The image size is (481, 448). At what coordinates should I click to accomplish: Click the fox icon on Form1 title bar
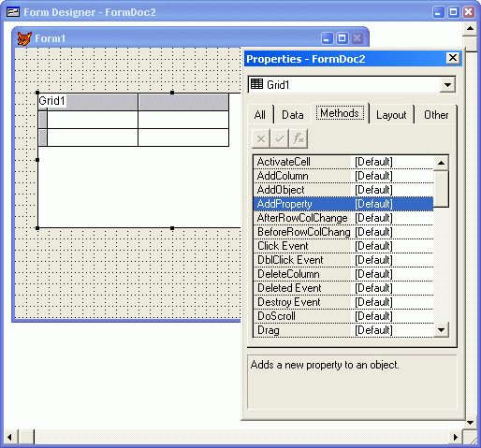[24, 38]
